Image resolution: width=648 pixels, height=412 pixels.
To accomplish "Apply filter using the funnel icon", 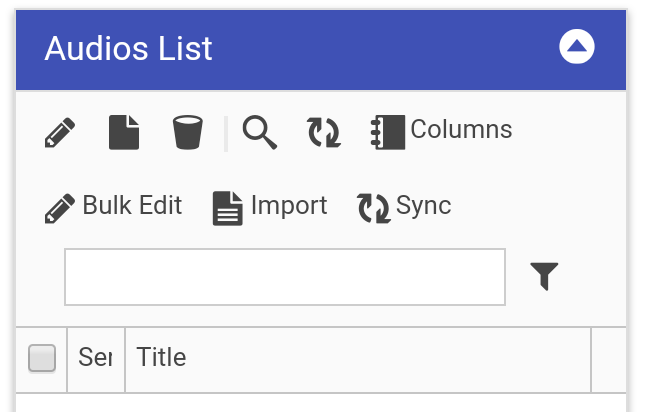I will (x=544, y=276).
